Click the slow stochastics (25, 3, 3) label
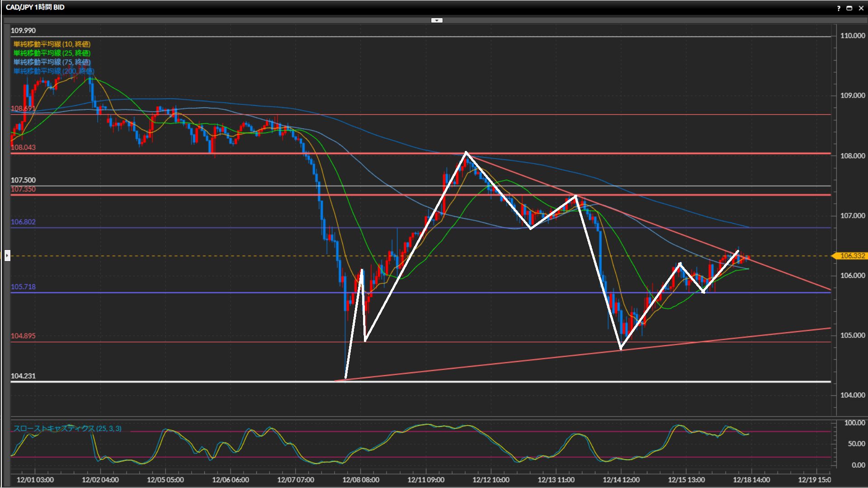Image resolution: width=868 pixels, height=488 pixels. [67, 428]
